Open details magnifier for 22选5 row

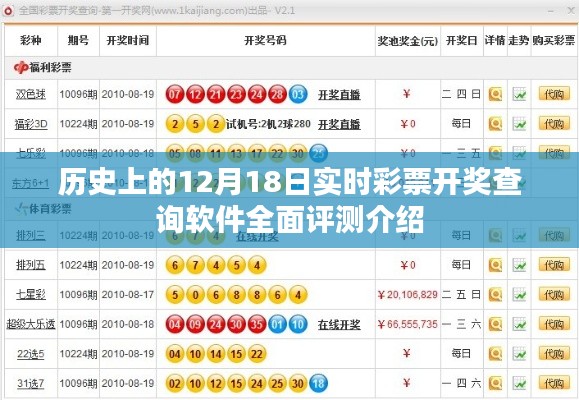coord(495,353)
